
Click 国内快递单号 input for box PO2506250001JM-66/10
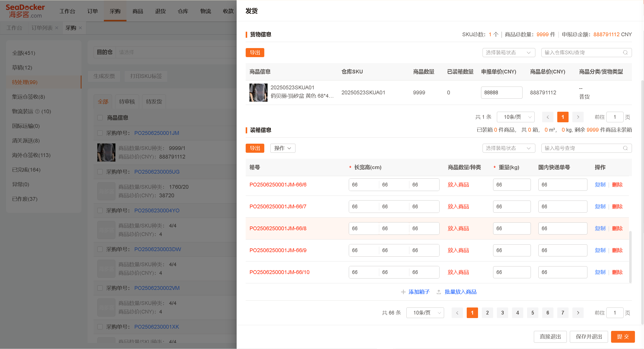(x=563, y=272)
